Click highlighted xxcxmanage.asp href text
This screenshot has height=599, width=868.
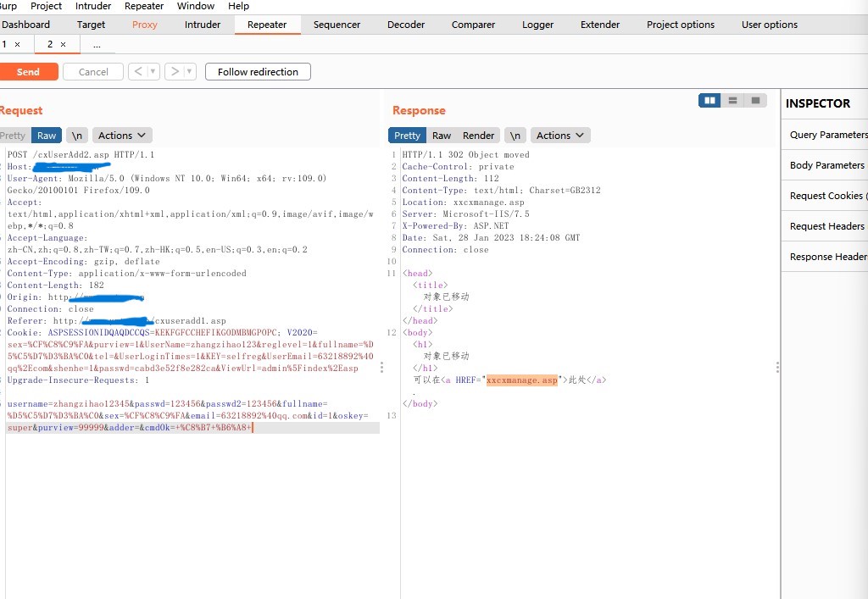point(521,380)
